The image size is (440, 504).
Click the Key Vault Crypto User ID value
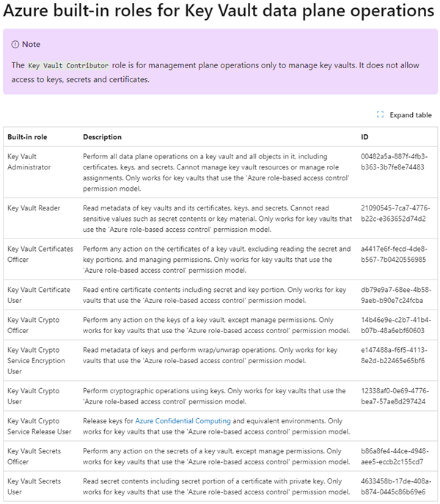pyautogui.click(x=394, y=396)
